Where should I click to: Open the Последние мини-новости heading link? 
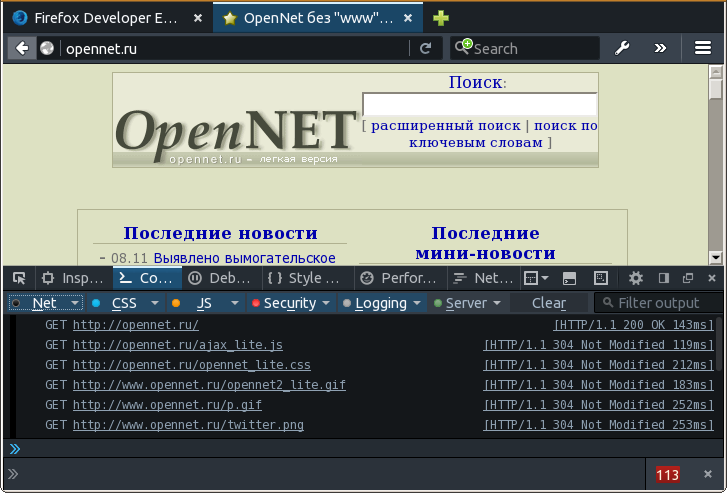(x=485, y=243)
